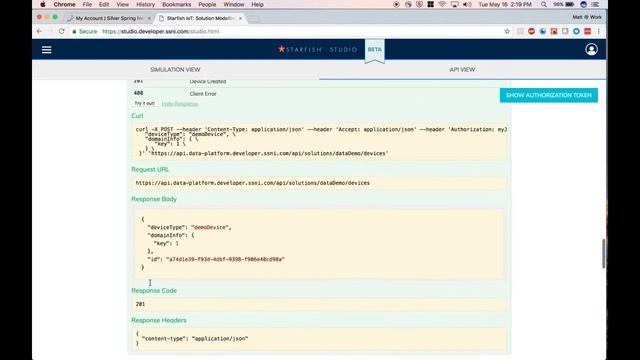Screen dimensions: 640x360
Task: Select the Starfish IoT Solution Modeling tab
Action: 200,18
